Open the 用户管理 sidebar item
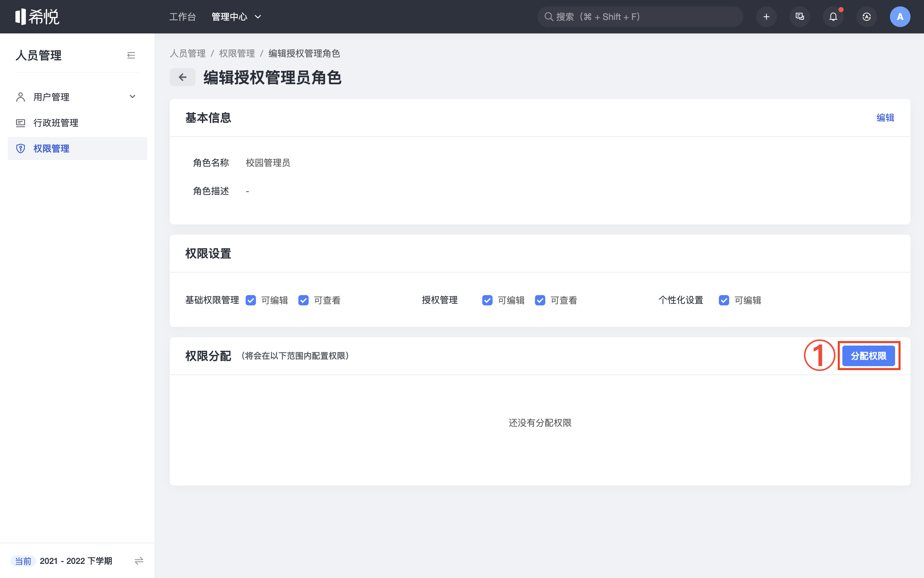Viewport: 924px width, 578px height. point(77,97)
